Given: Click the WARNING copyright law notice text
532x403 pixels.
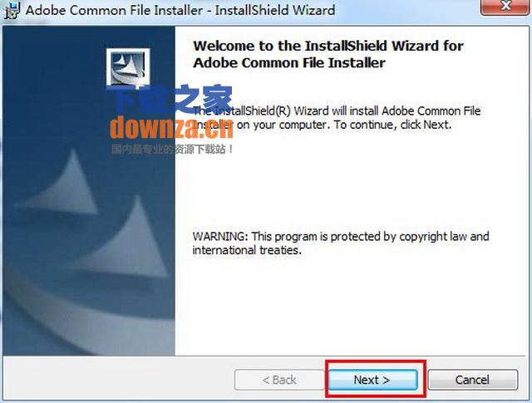Looking at the screenshot, I should 341,236.
